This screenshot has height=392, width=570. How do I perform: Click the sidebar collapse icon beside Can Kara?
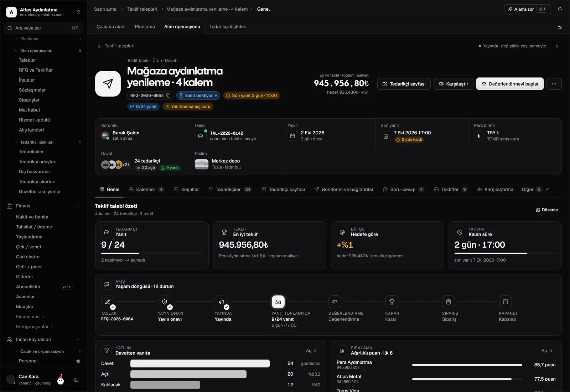[76, 380]
